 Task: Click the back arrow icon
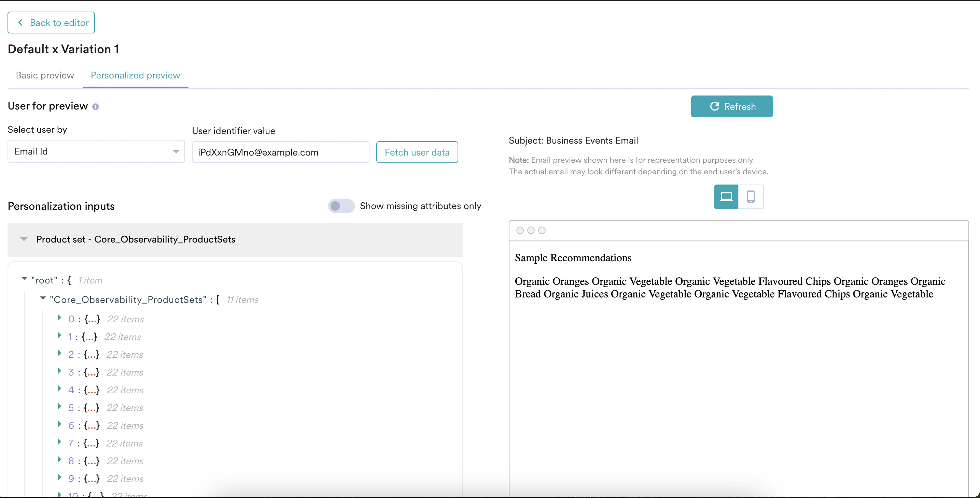coord(20,23)
